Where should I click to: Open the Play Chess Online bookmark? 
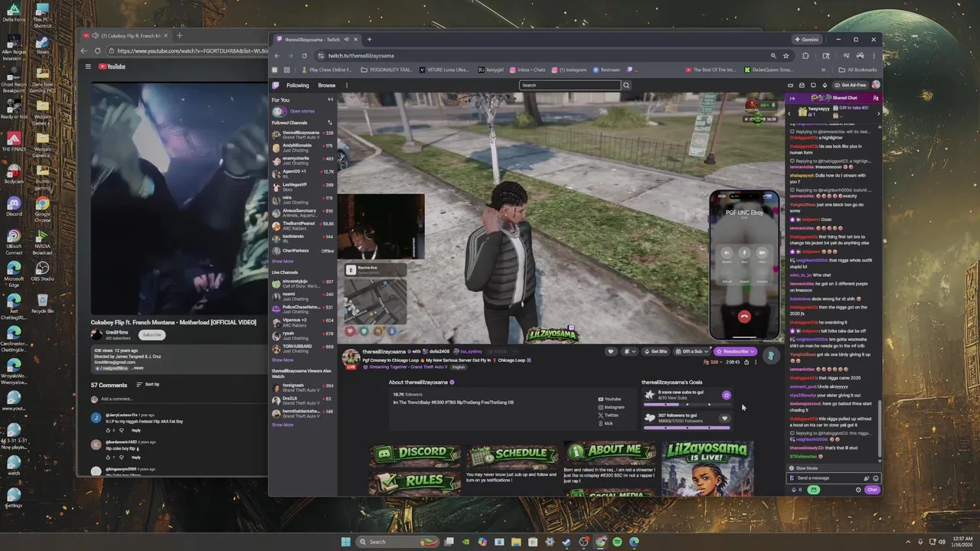pyautogui.click(x=327, y=70)
